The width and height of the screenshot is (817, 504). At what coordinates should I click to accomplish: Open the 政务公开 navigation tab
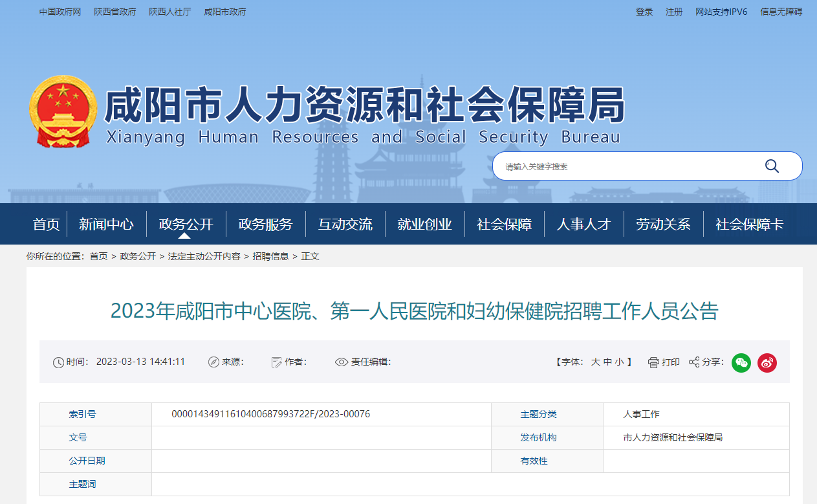click(x=186, y=225)
